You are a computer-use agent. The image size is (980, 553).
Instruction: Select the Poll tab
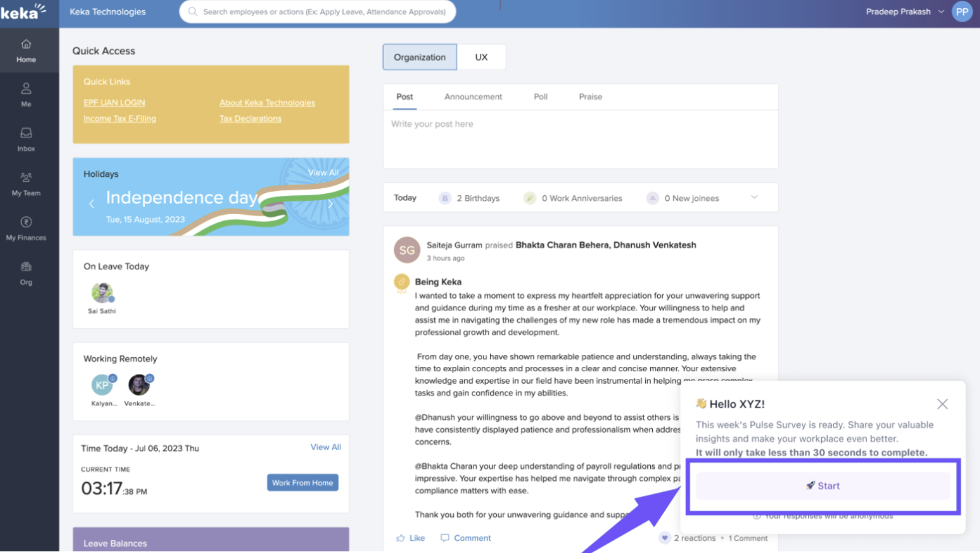pos(540,97)
